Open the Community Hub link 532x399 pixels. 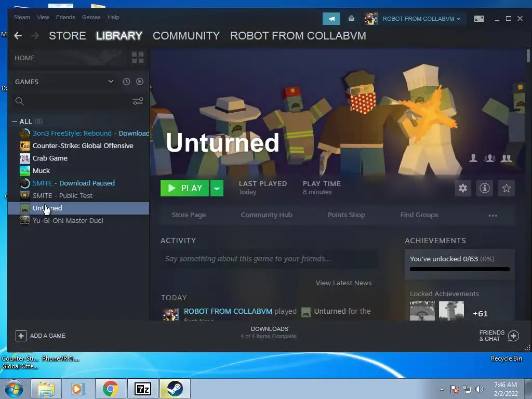point(267,215)
